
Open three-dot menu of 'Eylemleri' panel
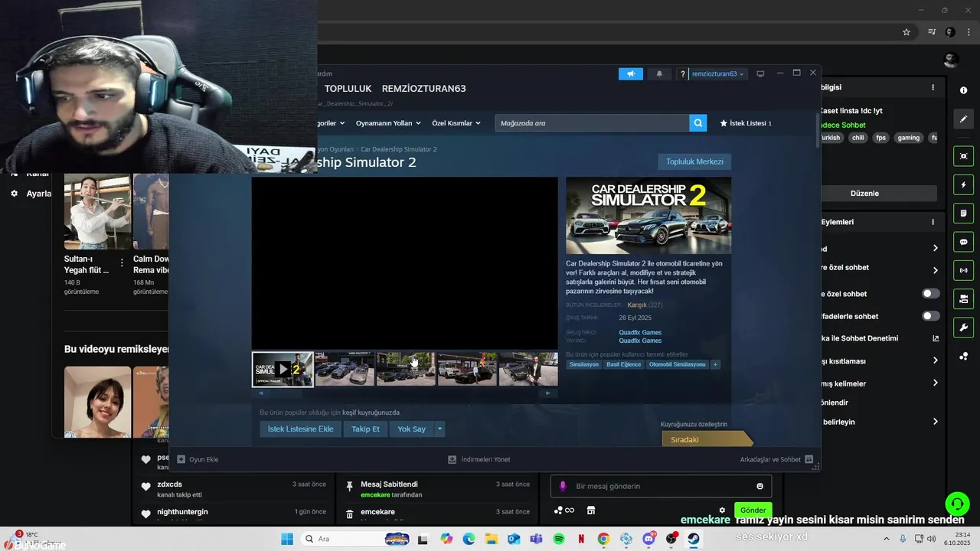point(933,222)
